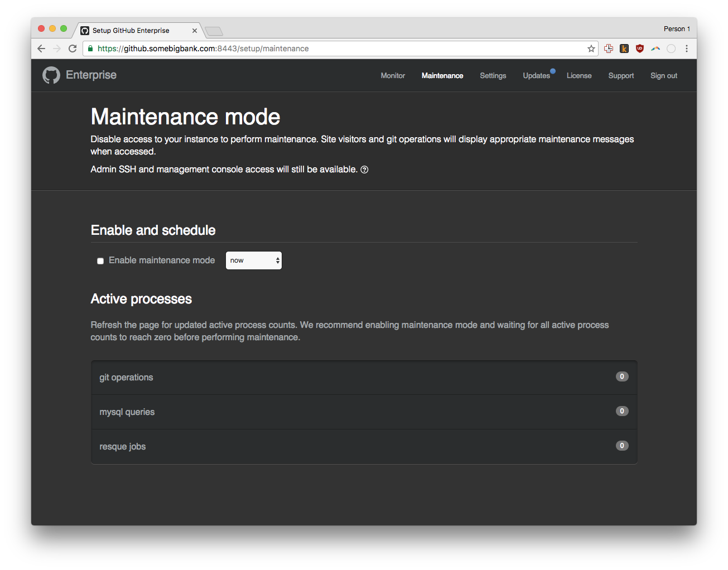Click the Maintenance mode heading
Screen dimensions: 728x570
185,117
